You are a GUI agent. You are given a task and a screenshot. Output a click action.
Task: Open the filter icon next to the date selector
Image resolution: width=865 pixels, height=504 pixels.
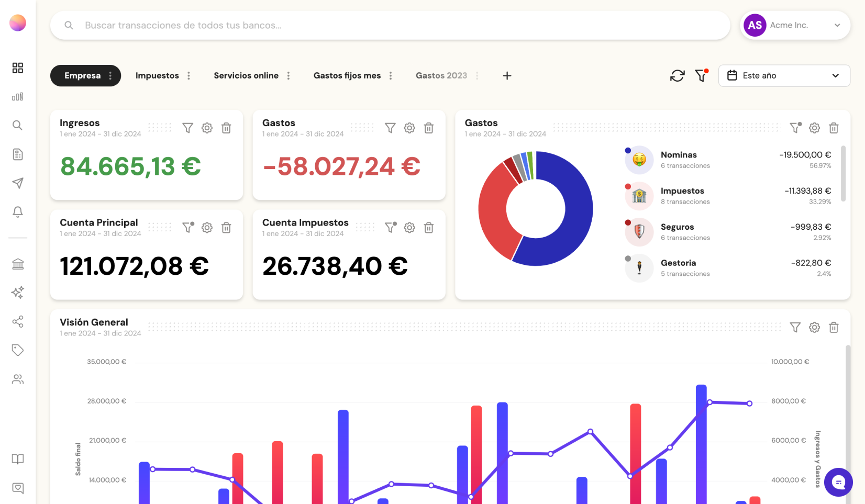point(701,76)
